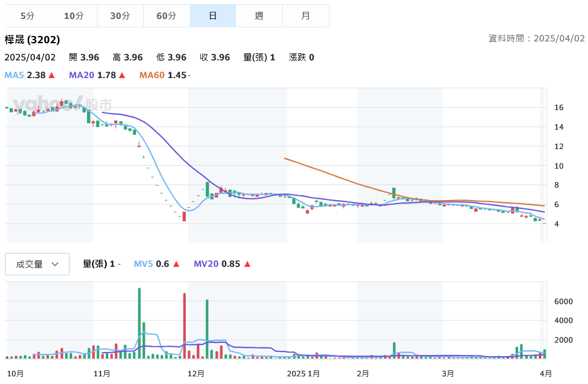Click the MV20 volume legend label
The width and height of the screenshot is (588, 384).
[206, 264]
